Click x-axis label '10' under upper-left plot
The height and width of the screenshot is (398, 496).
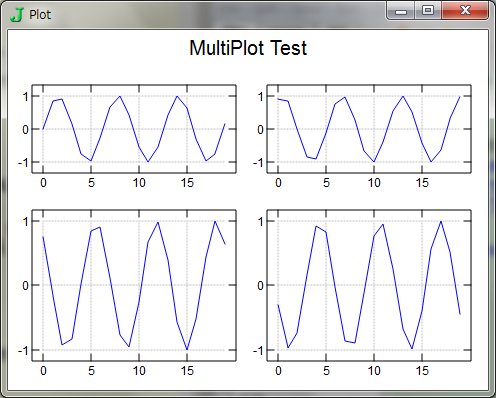coord(139,183)
